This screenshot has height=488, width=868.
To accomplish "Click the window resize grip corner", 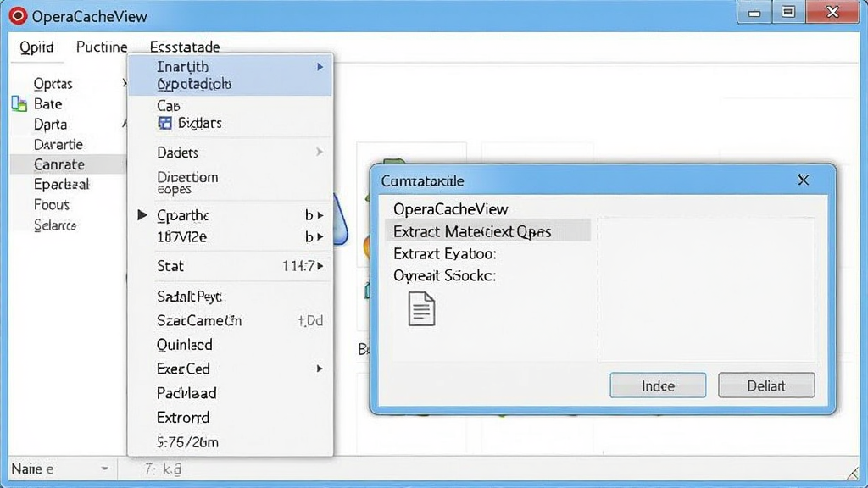I will click(x=853, y=473).
